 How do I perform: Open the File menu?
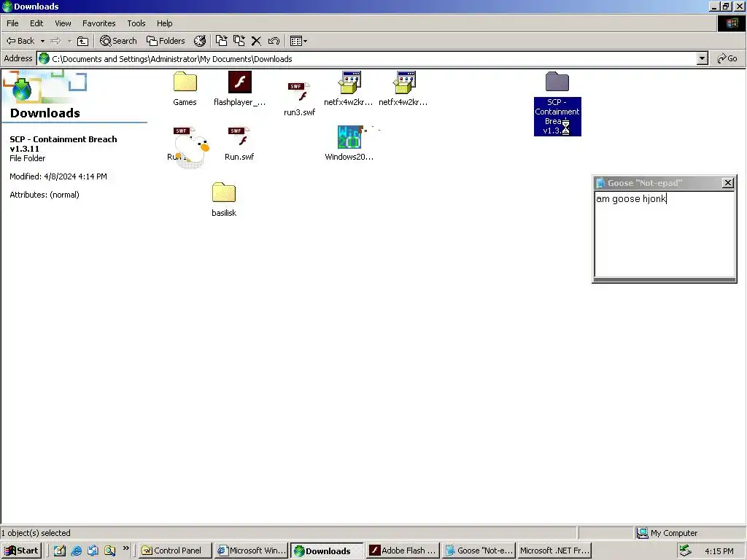coord(12,23)
